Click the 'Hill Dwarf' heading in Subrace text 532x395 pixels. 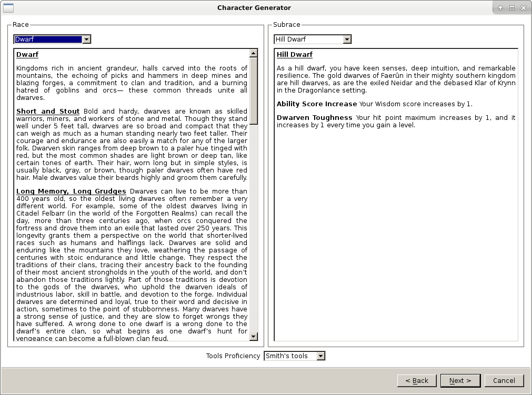click(x=295, y=55)
